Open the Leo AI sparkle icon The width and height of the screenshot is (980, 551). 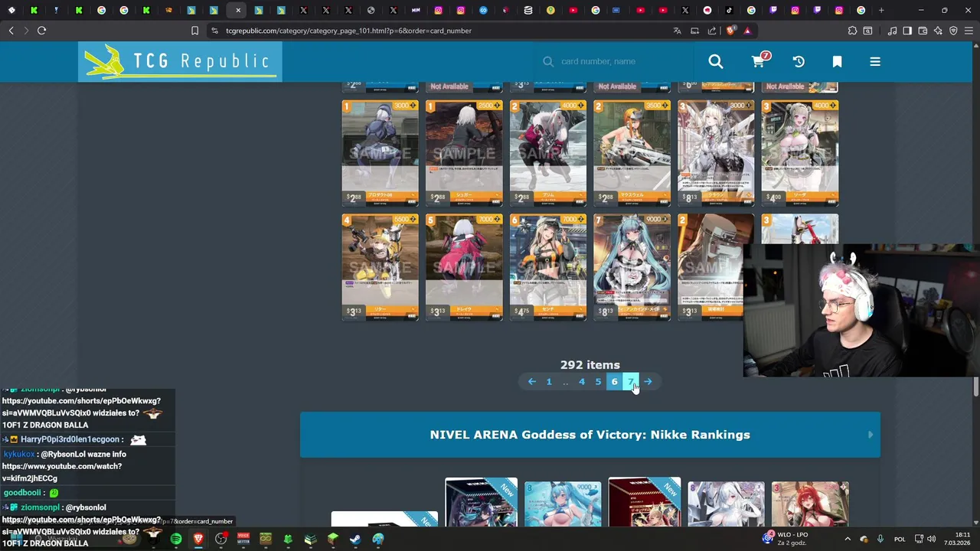(938, 31)
